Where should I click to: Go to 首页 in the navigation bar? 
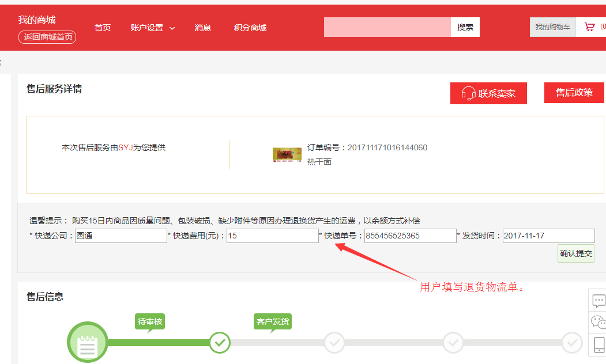click(103, 28)
